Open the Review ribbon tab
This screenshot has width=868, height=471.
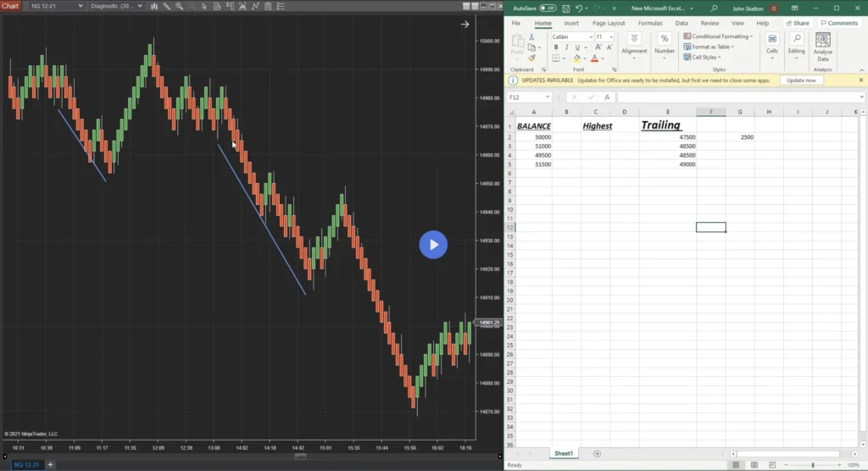pyautogui.click(x=709, y=23)
